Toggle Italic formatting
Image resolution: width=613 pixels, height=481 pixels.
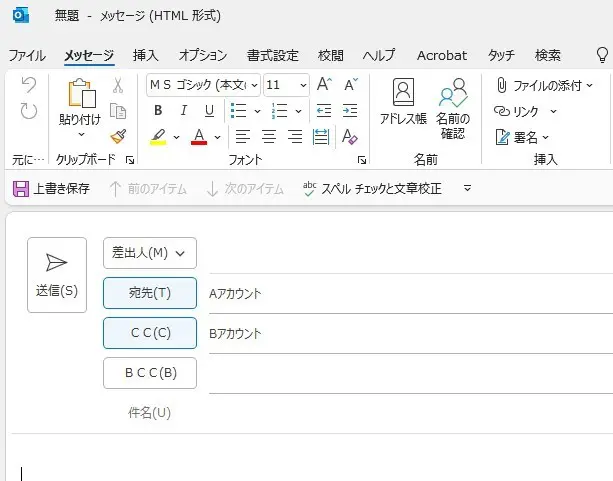tap(183, 111)
